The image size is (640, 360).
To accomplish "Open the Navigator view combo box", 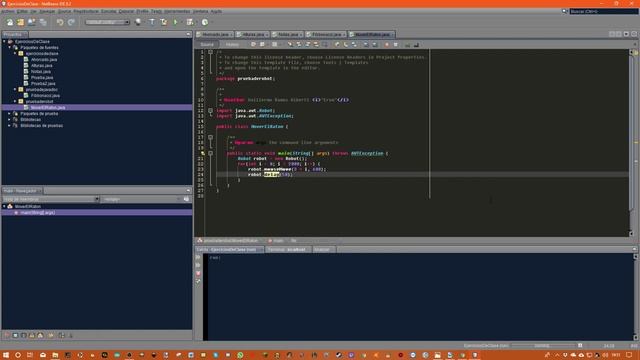I will (x=51, y=199).
